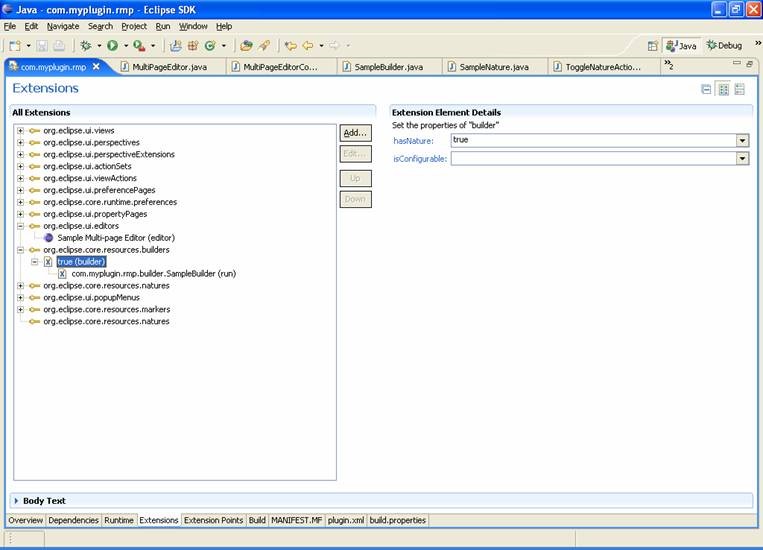Click the rightmost Extensions header layout icon
The width and height of the screenshot is (763, 550).
[740, 89]
